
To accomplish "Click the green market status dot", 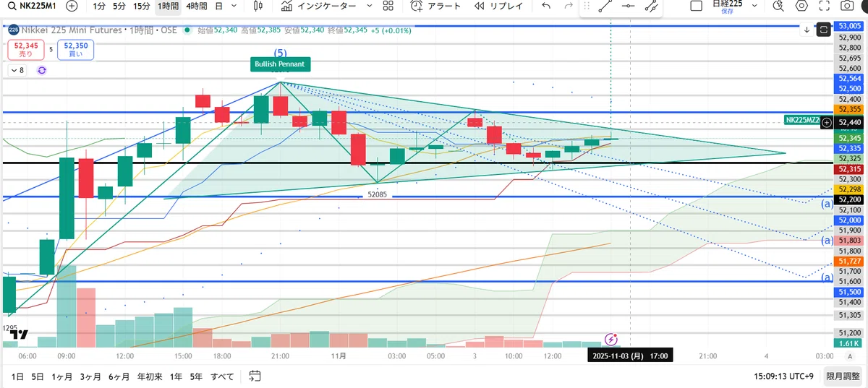I will (x=187, y=31).
